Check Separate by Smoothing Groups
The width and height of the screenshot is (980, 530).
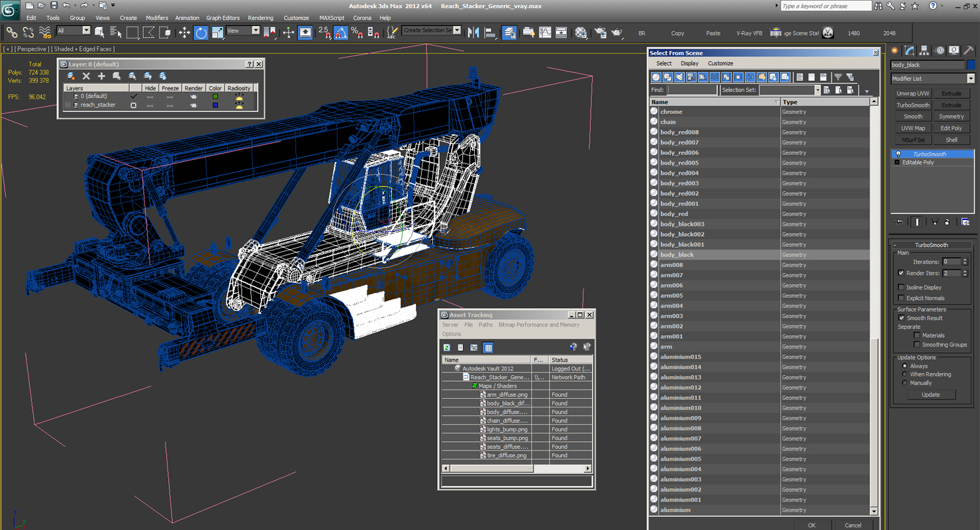[917, 344]
